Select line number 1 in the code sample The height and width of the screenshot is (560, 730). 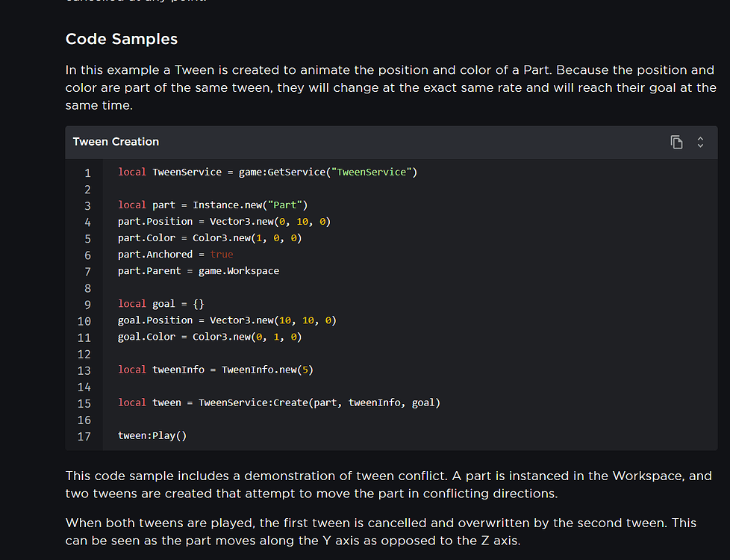pyautogui.click(x=87, y=172)
